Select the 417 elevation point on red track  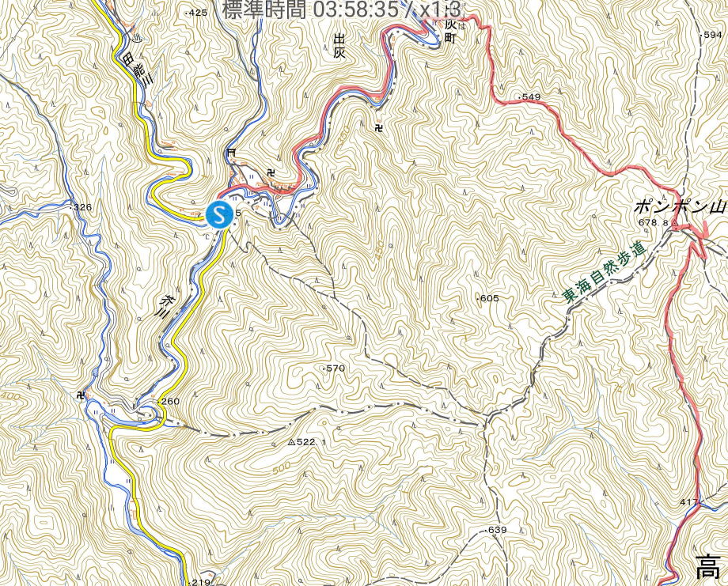pyautogui.click(x=691, y=502)
